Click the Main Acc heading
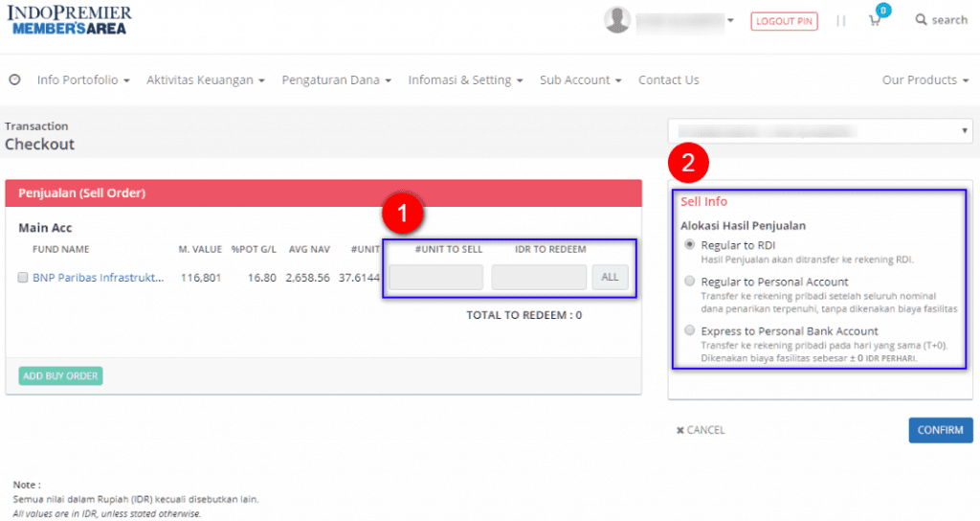The height and width of the screenshot is (521, 980). pyautogui.click(x=45, y=228)
